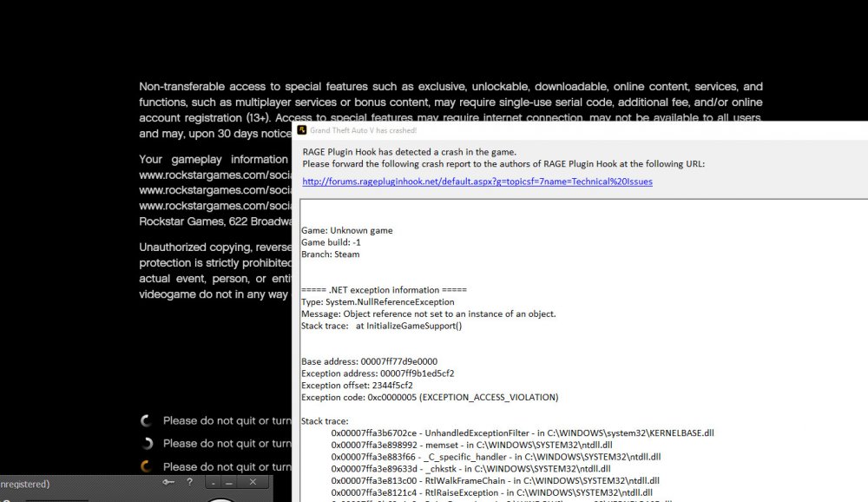
Task: Click the '.NET exception information' header line
Action: click(385, 290)
